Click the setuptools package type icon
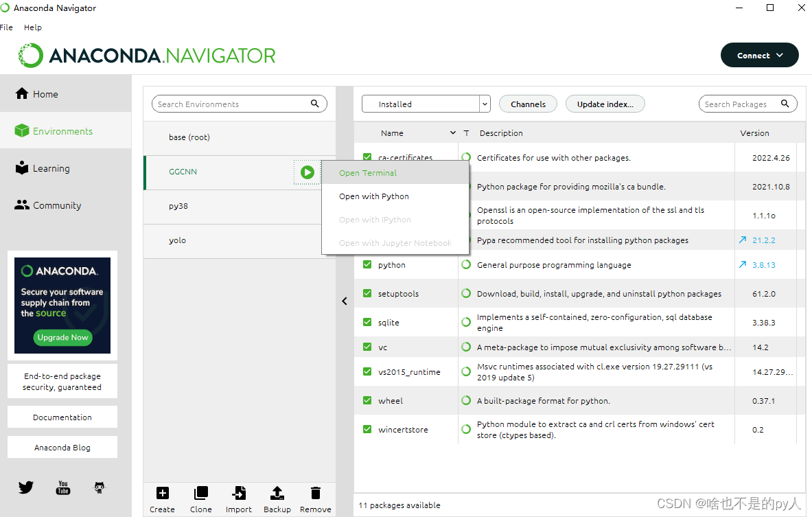This screenshot has width=812, height=517. [466, 293]
